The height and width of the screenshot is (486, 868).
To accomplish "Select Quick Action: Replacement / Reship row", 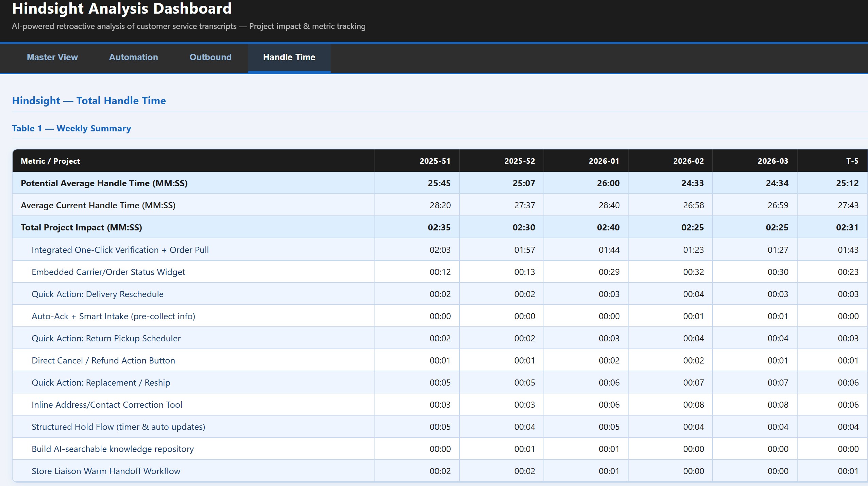I will (x=101, y=383).
